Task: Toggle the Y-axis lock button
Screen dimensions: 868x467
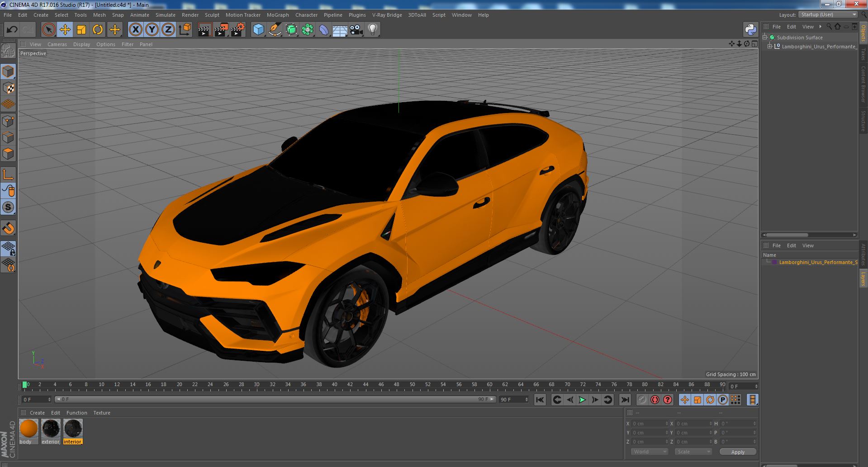Action: click(152, 30)
